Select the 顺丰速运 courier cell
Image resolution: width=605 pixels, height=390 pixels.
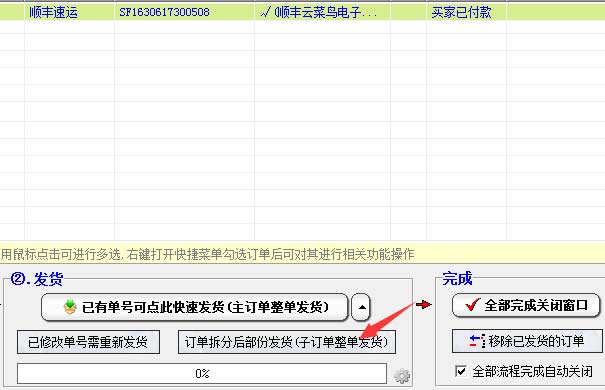click(x=54, y=13)
